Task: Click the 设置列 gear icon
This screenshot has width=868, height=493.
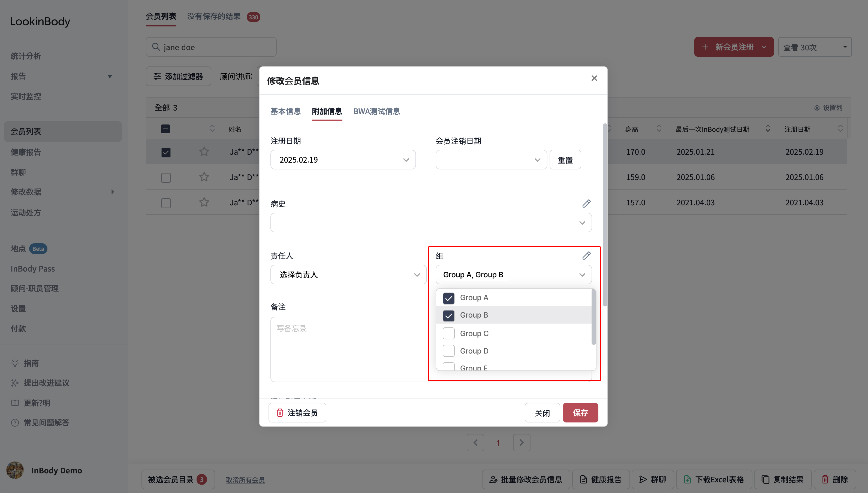Action: (x=817, y=108)
